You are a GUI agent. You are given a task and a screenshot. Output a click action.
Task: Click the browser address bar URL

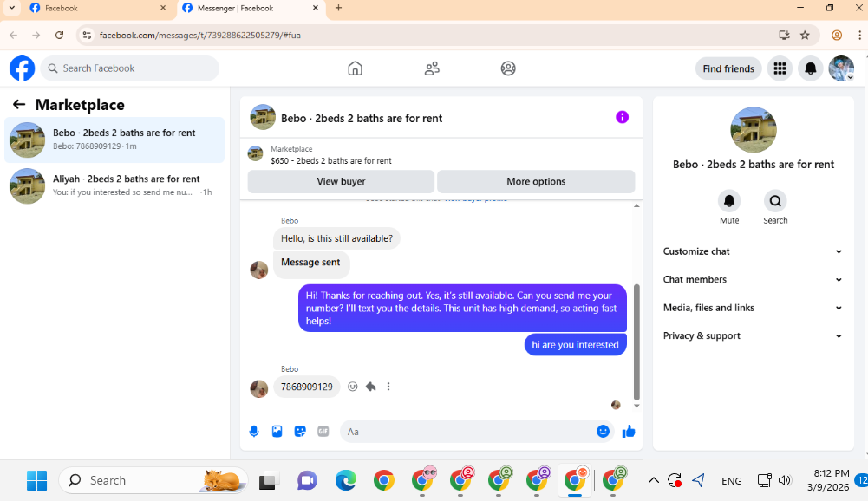coord(199,35)
